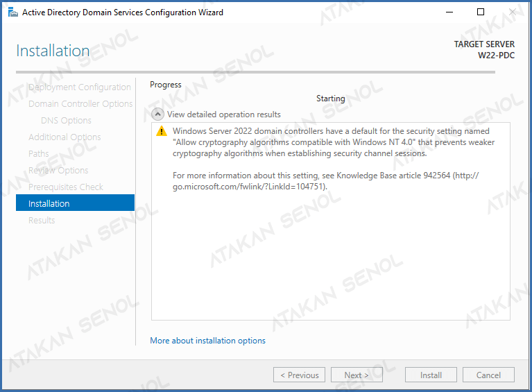
Task: Collapse View detailed operation results chevron
Action: coord(157,114)
